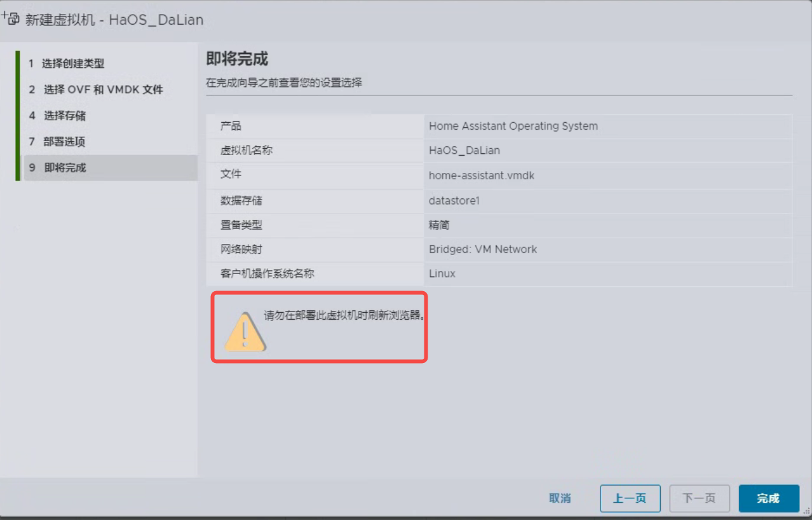Click the new virtual machine icon in title
812x520 pixels.
11,18
